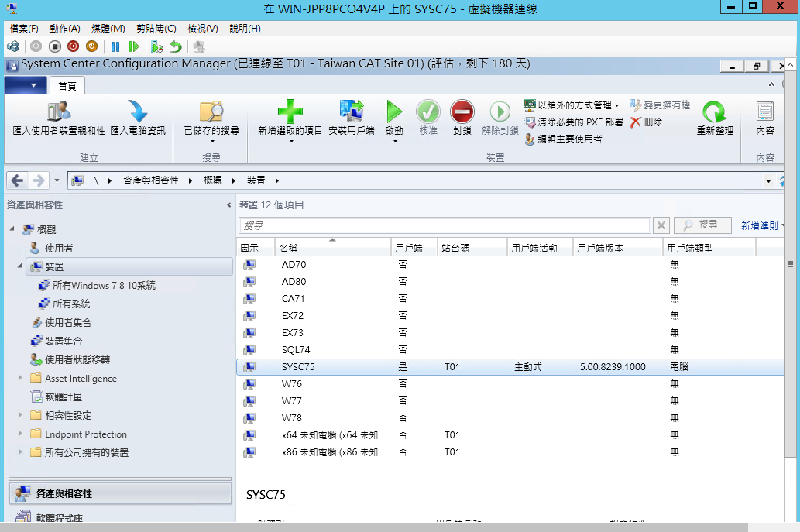The width and height of the screenshot is (800, 532).
Task: Click the green plus 新增選取的項目 icon
Action: pos(290,112)
